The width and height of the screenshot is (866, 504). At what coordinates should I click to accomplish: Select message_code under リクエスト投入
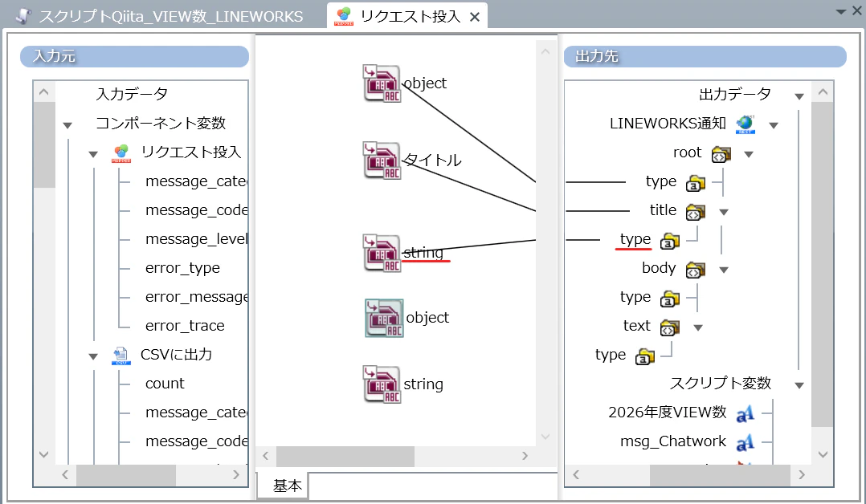[196, 209]
